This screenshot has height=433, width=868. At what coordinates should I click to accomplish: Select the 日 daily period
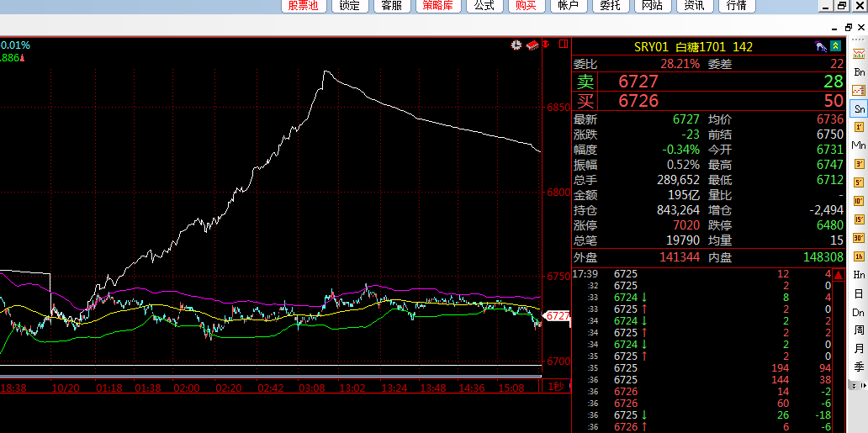[x=859, y=293]
